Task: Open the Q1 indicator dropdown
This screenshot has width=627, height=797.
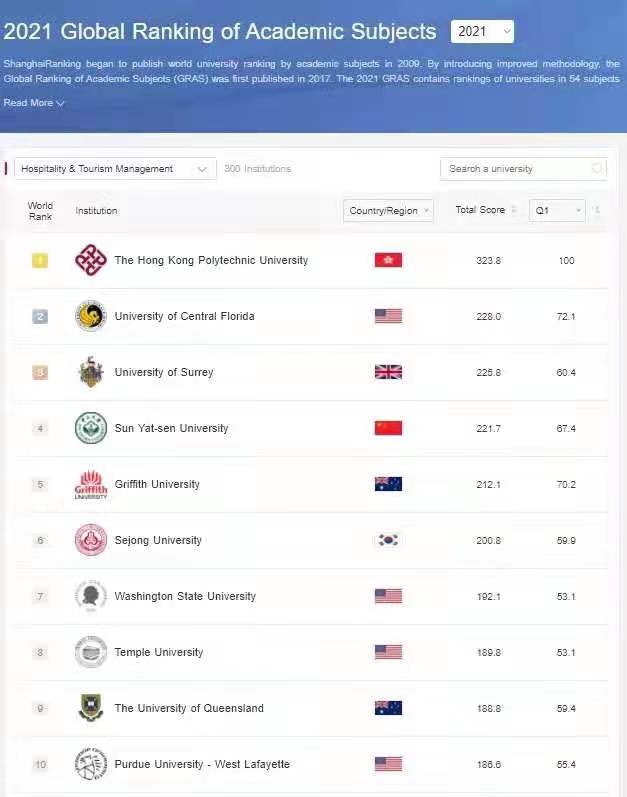Action: (557, 211)
